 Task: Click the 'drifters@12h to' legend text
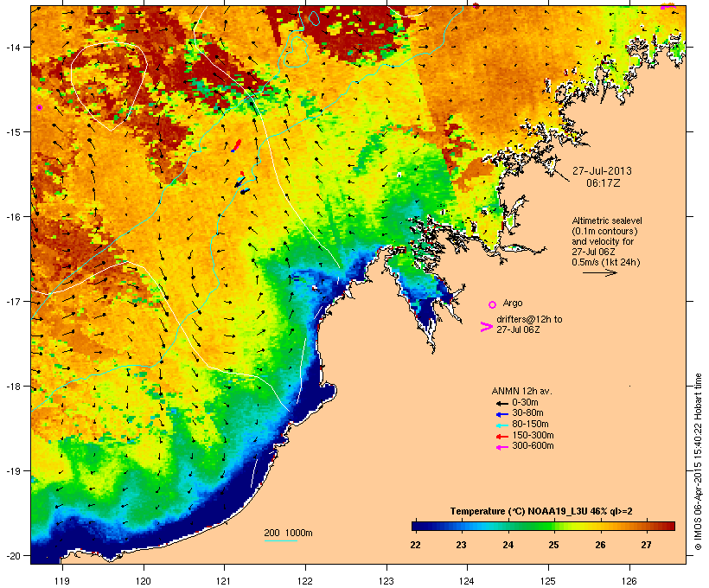point(529,319)
